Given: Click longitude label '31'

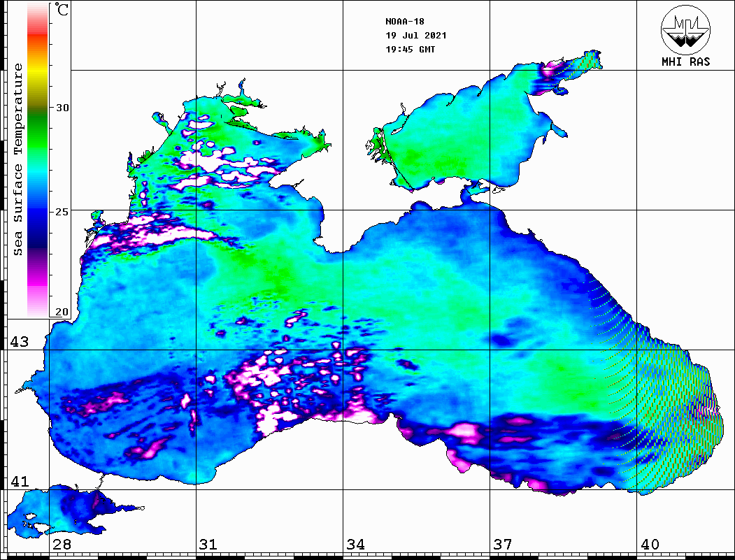Looking at the screenshot, I should (x=208, y=545).
